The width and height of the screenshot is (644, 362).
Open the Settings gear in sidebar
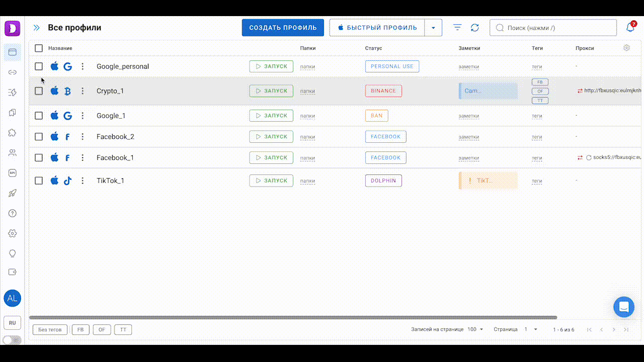click(13, 233)
